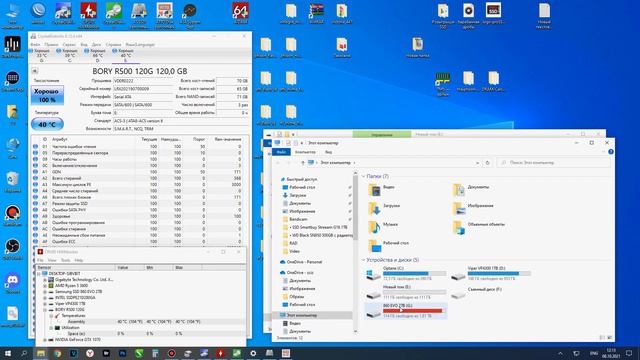Open the Музыка folder icon in Папки
The width and height of the screenshot is (640, 360).
[x=374, y=227]
